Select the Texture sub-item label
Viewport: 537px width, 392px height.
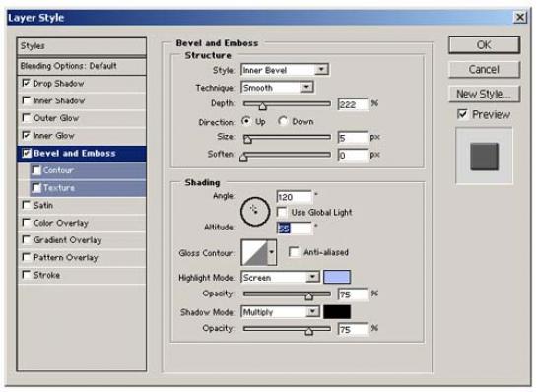click(x=59, y=188)
